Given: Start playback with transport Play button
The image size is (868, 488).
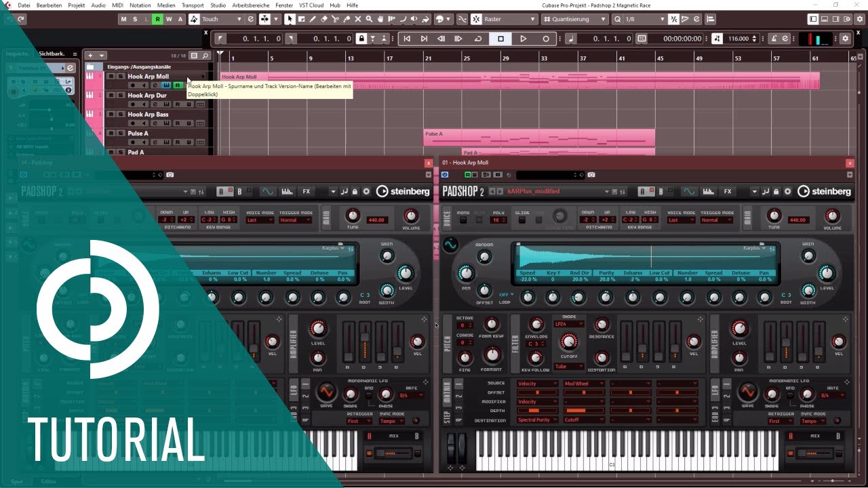Looking at the screenshot, I should 523,39.
